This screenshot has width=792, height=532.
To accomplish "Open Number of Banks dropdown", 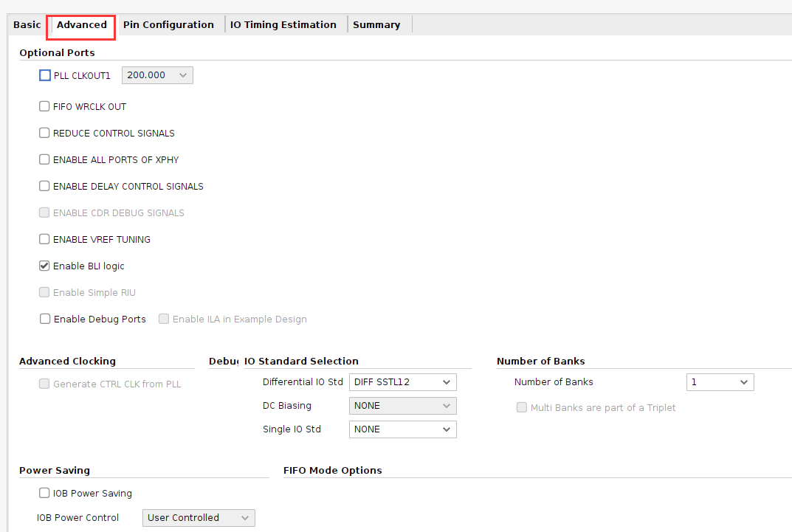I will [720, 382].
